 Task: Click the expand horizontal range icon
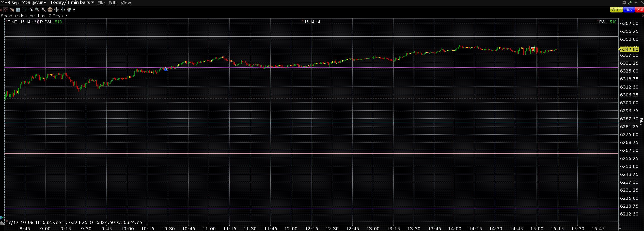(x=56, y=10)
